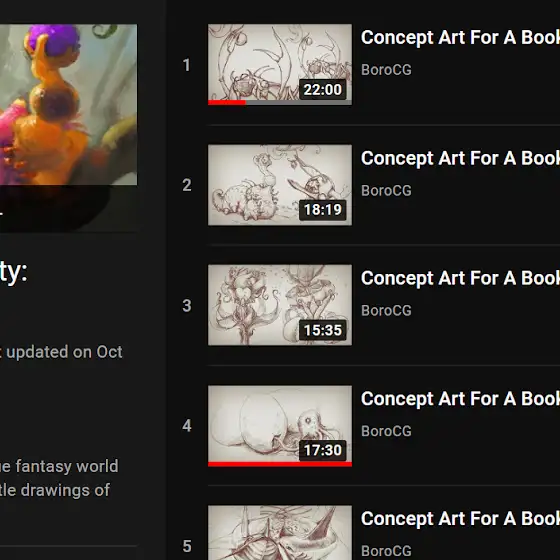Open BoroCG channel under video 4

point(386,431)
